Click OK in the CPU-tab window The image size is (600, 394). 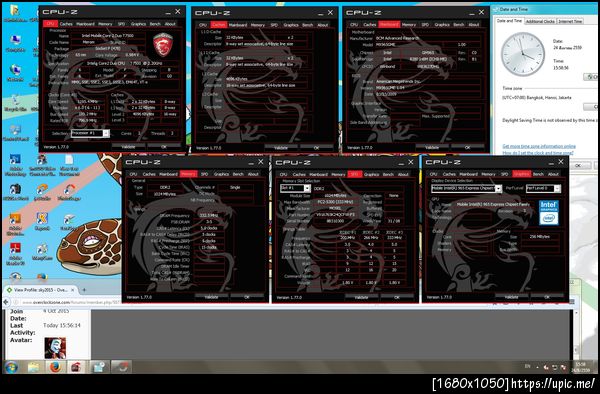tap(164, 147)
